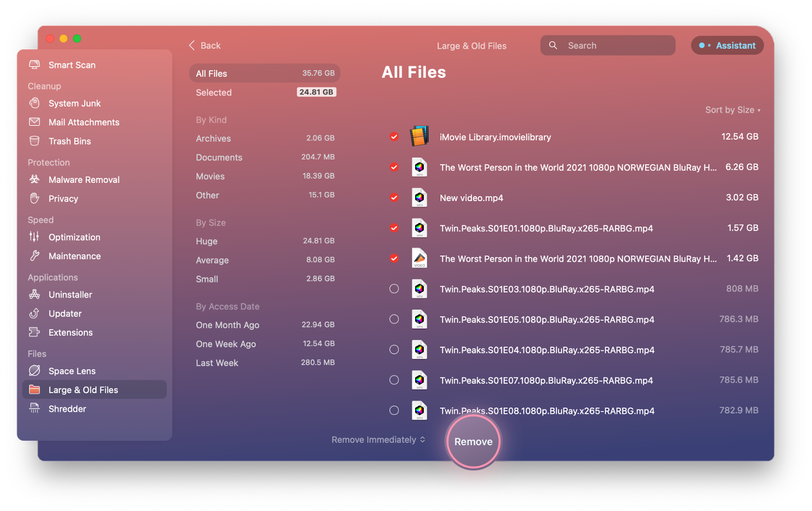Click the iMovie Library file icon
The image size is (812, 511).
tap(419, 136)
